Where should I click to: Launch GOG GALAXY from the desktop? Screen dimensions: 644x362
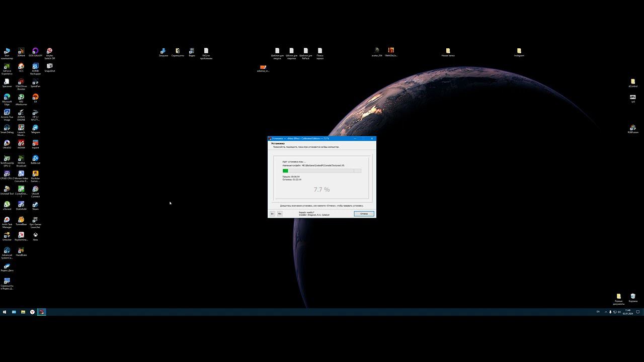(35, 52)
